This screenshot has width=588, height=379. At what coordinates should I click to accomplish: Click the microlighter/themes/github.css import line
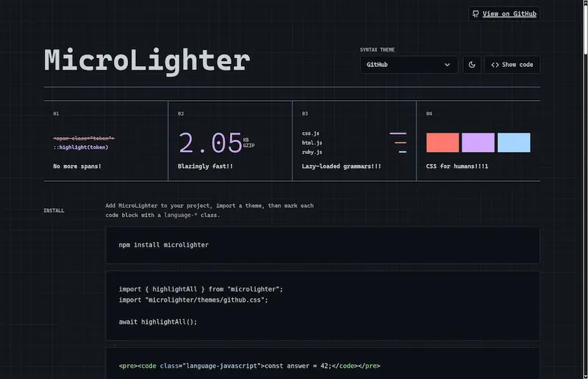tap(193, 300)
